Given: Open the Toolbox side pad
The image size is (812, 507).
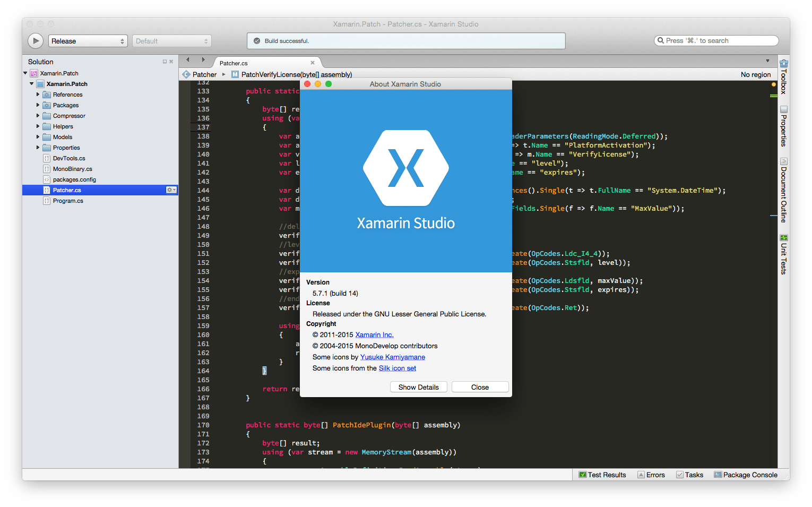Looking at the screenshot, I should pos(783,76).
